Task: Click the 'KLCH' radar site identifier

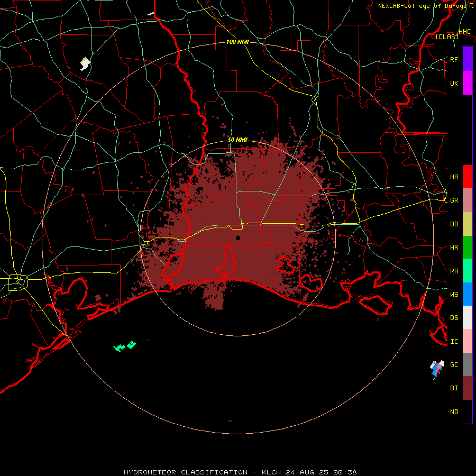Action: tap(271, 472)
